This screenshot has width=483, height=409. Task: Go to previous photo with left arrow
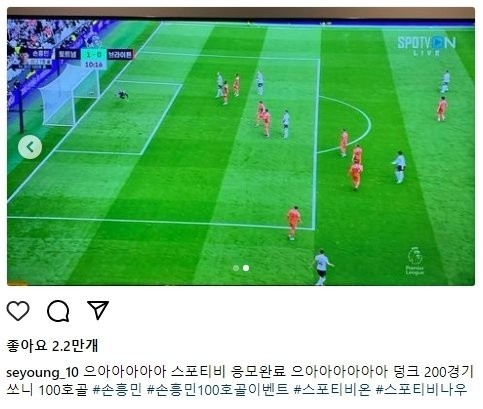click(30, 147)
